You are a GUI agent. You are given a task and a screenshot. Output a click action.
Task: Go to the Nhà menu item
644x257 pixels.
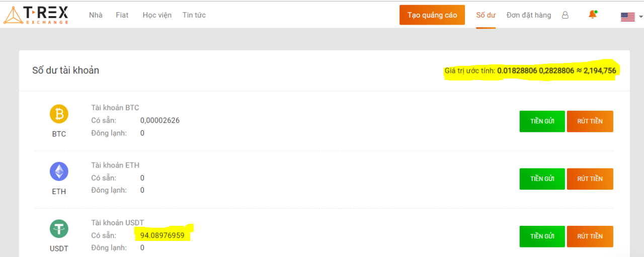click(96, 15)
